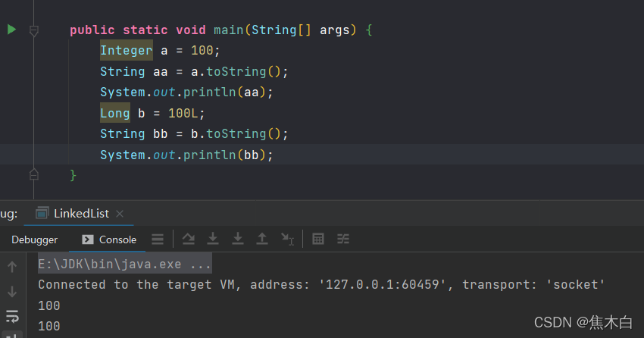
Task: Click the Step Over debug icon
Action: [x=189, y=239]
